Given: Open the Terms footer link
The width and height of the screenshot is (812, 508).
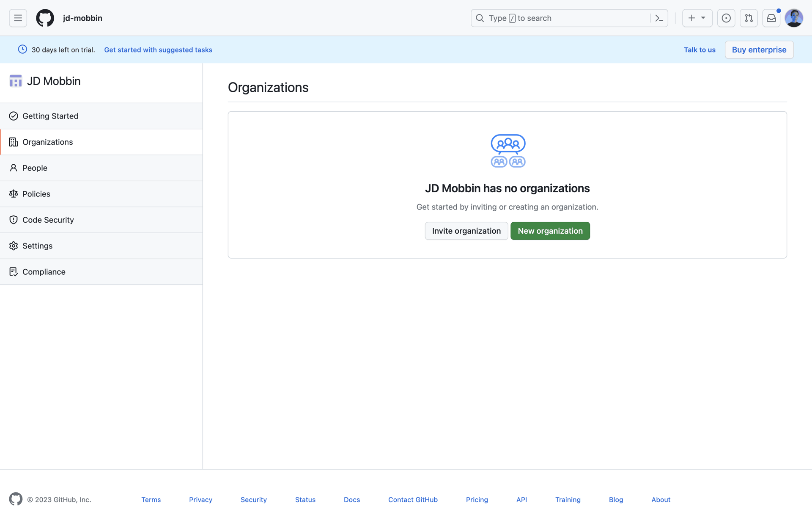Looking at the screenshot, I should 151,500.
